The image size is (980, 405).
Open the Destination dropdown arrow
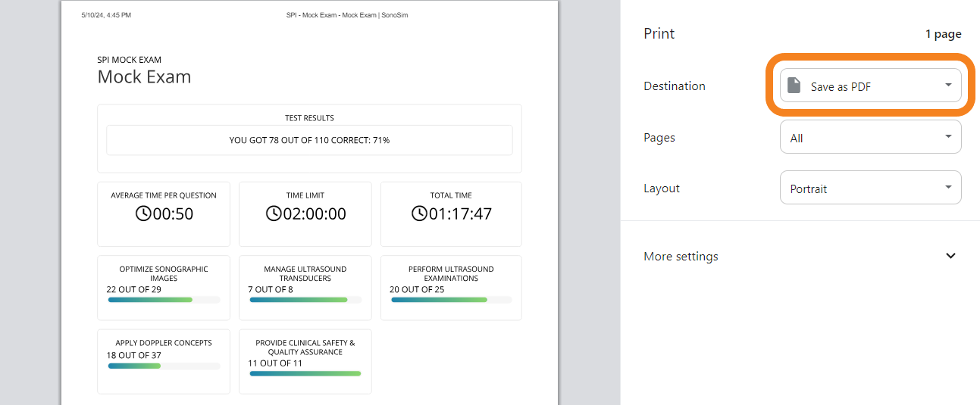[947, 86]
